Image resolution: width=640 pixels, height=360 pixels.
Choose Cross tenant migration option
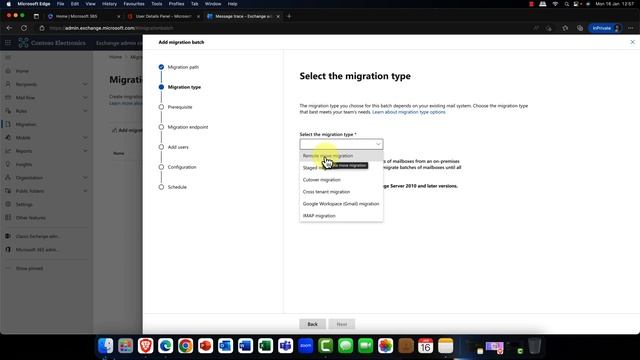coord(341,192)
